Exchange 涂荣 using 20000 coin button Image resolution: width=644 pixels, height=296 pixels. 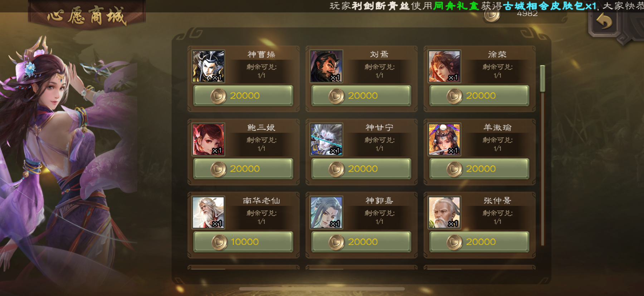(479, 95)
